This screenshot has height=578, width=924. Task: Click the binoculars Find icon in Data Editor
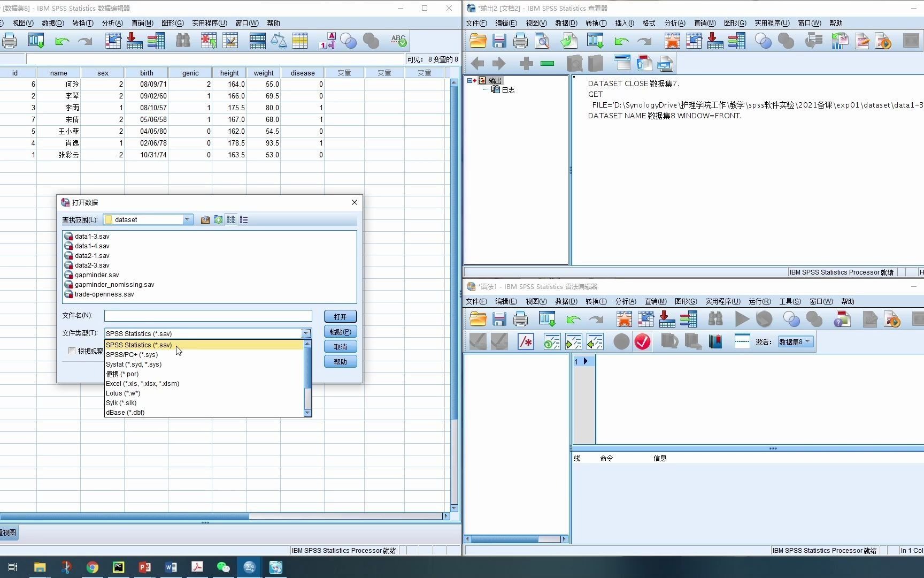[183, 41]
